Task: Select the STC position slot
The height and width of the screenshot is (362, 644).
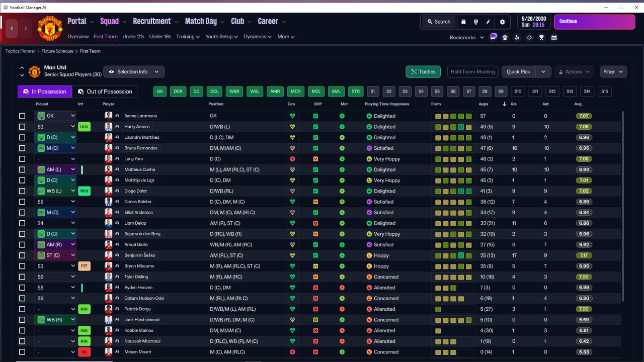Action: point(356,92)
